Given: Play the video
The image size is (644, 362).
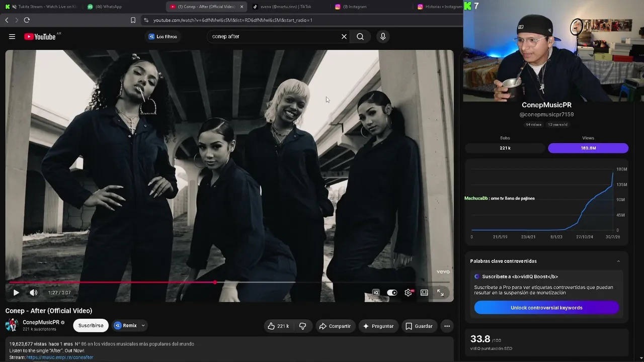Looking at the screenshot, I should coord(16,293).
